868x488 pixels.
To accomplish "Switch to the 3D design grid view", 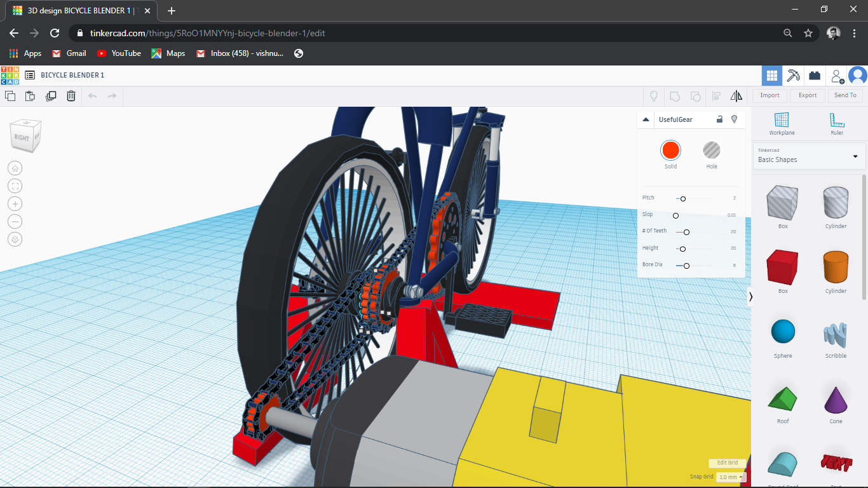I will tap(772, 76).
